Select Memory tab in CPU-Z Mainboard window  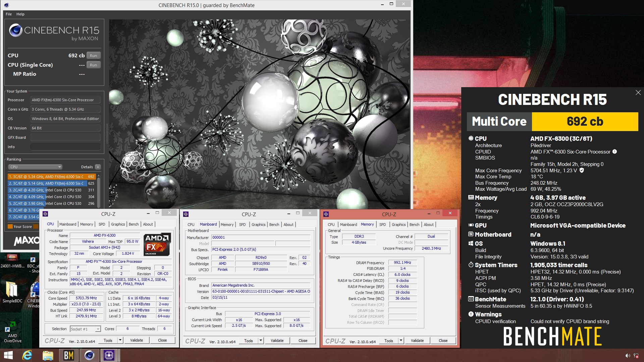[227, 225]
